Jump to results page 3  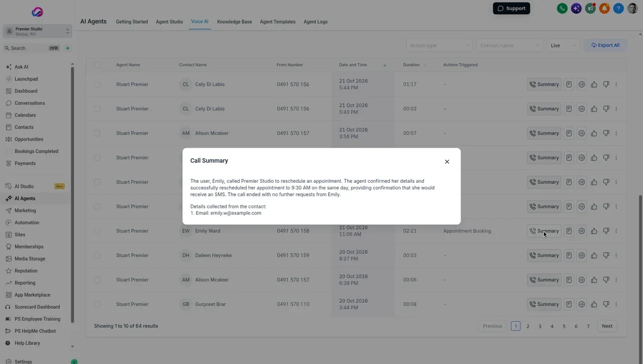click(540, 326)
